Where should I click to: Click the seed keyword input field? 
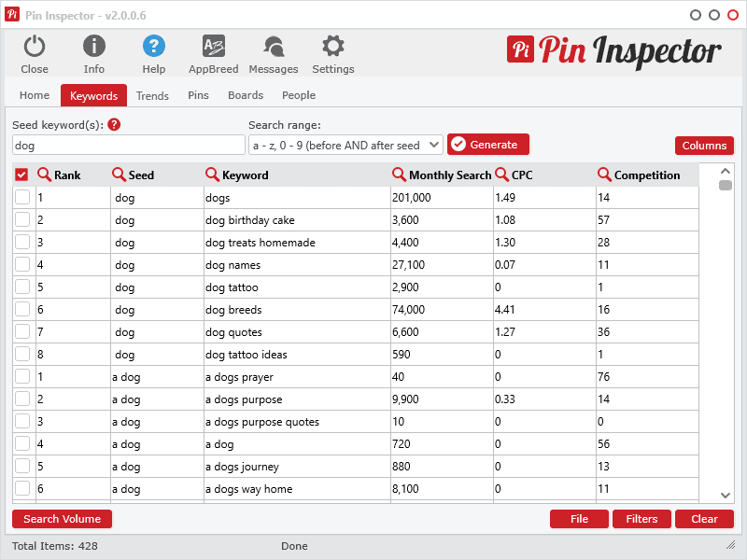(129, 145)
